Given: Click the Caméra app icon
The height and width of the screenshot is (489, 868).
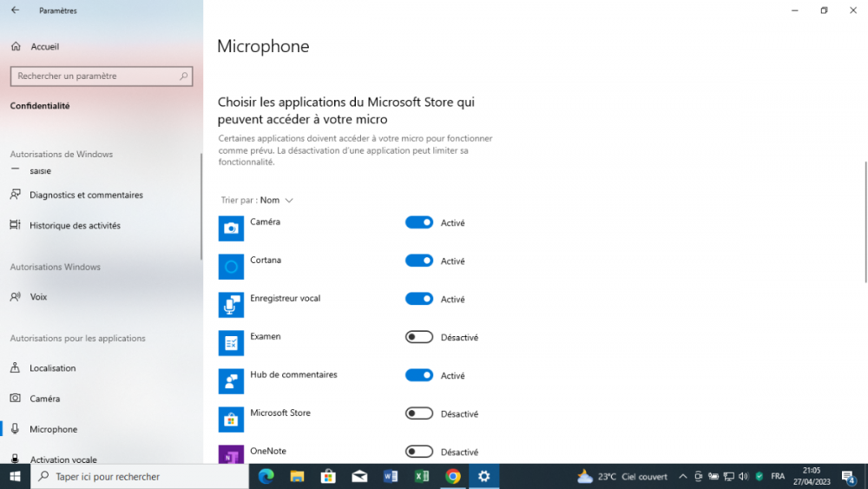Looking at the screenshot, I should point(231,228).
